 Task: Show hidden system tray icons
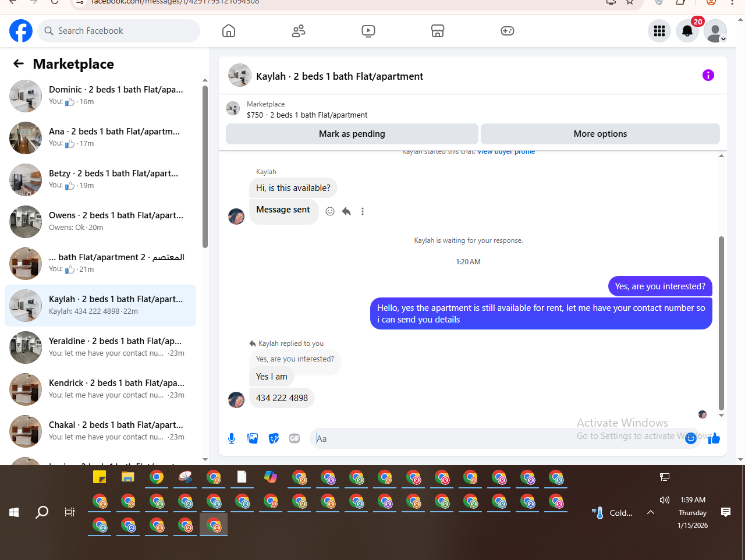(x=651, y=512)
